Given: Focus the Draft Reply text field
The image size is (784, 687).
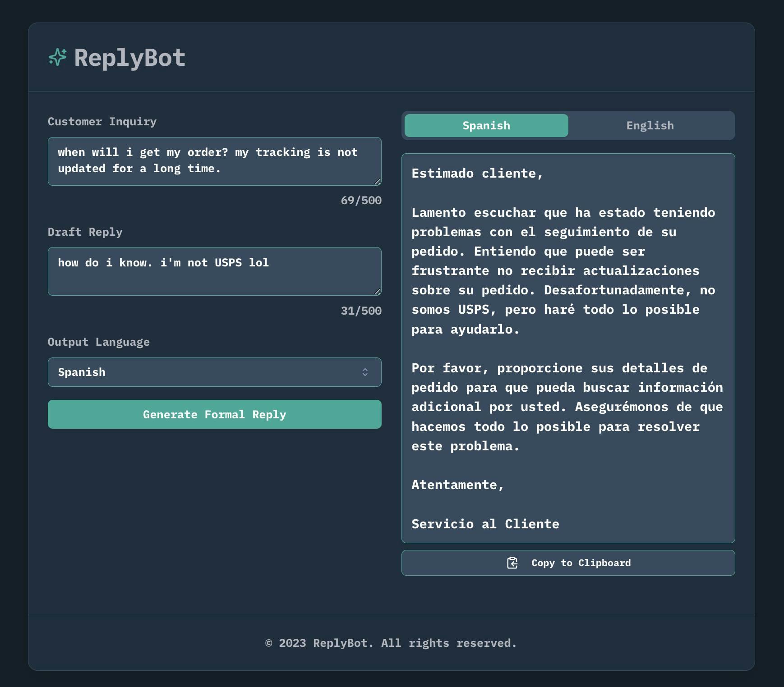Looking at the screenshot, I should [214, 271].
